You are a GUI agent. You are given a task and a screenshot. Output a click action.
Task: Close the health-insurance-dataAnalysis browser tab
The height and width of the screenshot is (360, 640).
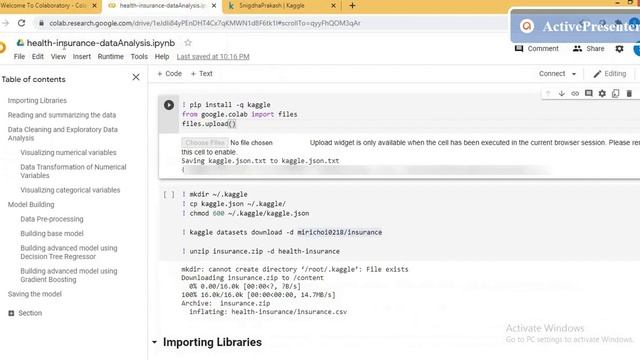(x=214, y=6)
